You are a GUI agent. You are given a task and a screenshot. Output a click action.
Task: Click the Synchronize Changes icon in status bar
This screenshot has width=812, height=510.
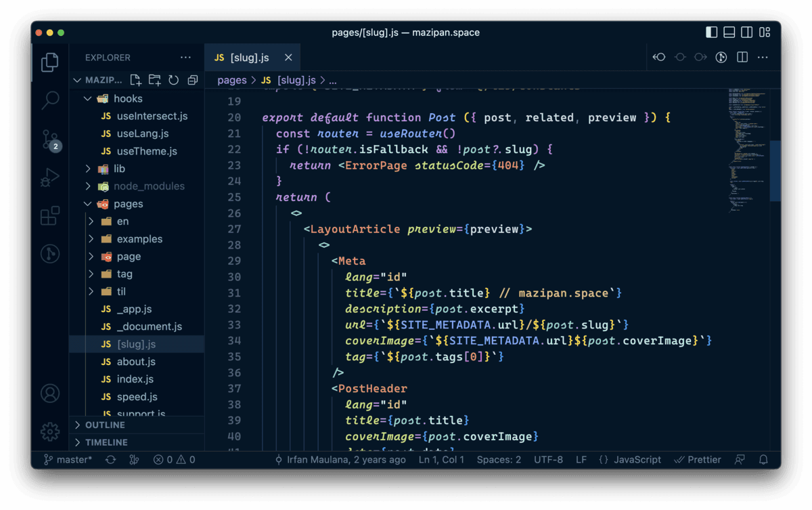[x=110, y=459]
